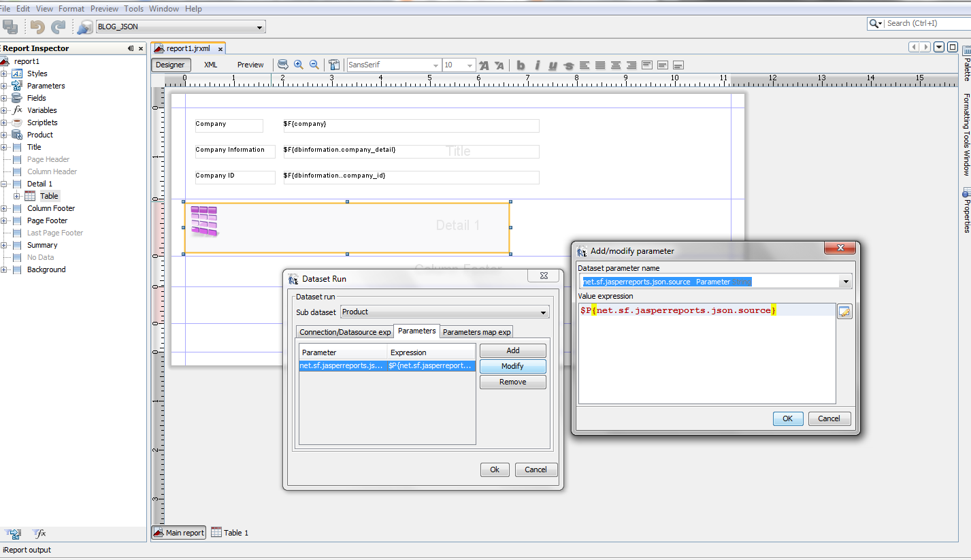Viewport: 971px width, 560px height.
Task: Open the Formatting Tools Window panel
Action: click(966, 135)
